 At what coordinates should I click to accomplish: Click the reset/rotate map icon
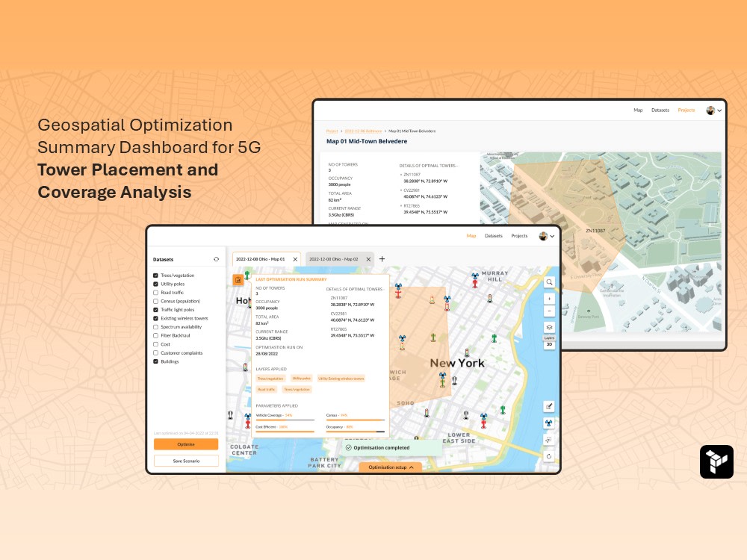click(549, 456)
